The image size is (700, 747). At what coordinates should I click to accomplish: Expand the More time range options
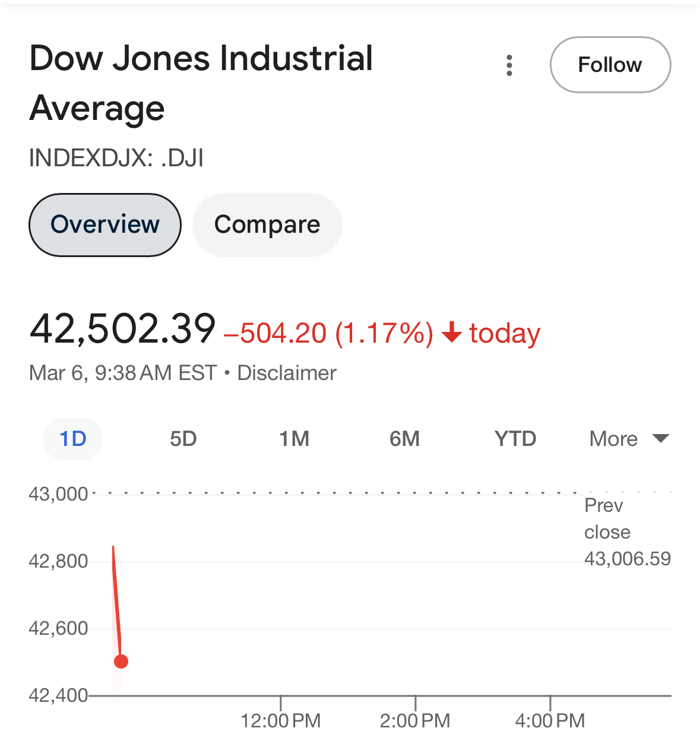(629, 439)
